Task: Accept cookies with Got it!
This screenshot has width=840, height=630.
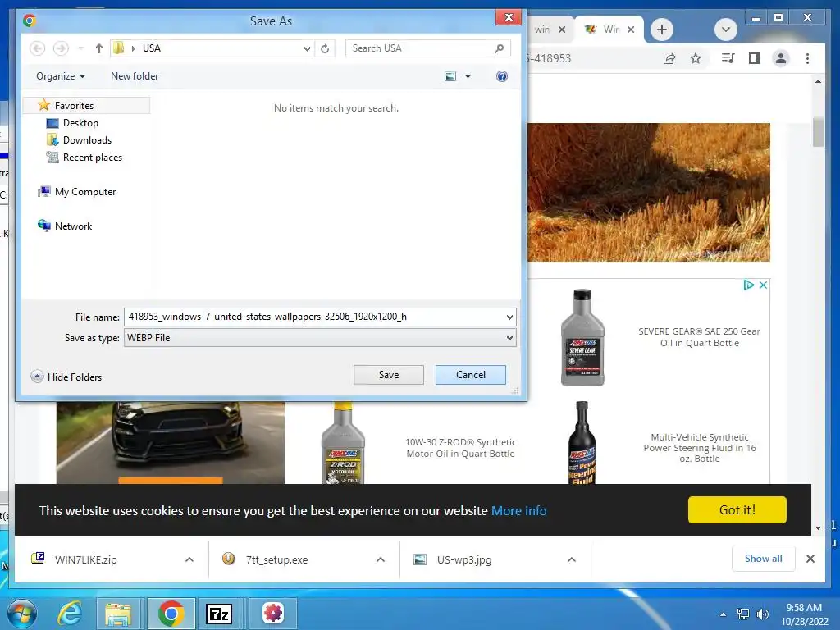Action: [x=737, y=509]
